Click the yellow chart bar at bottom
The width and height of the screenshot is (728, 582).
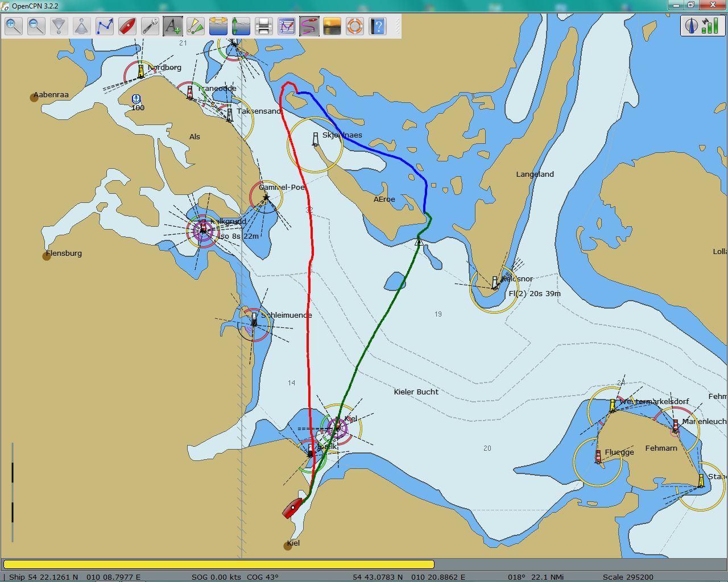(x=219, y=564)
